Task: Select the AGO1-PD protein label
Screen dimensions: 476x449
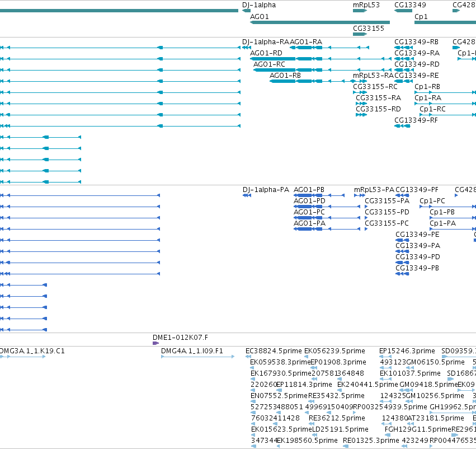Action: point(309,201)
